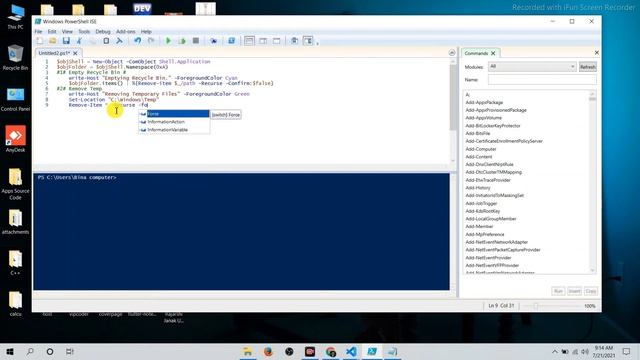Open File Explorer from the taskbar
This screenshot has width=640, height=360.
[247, 351]
